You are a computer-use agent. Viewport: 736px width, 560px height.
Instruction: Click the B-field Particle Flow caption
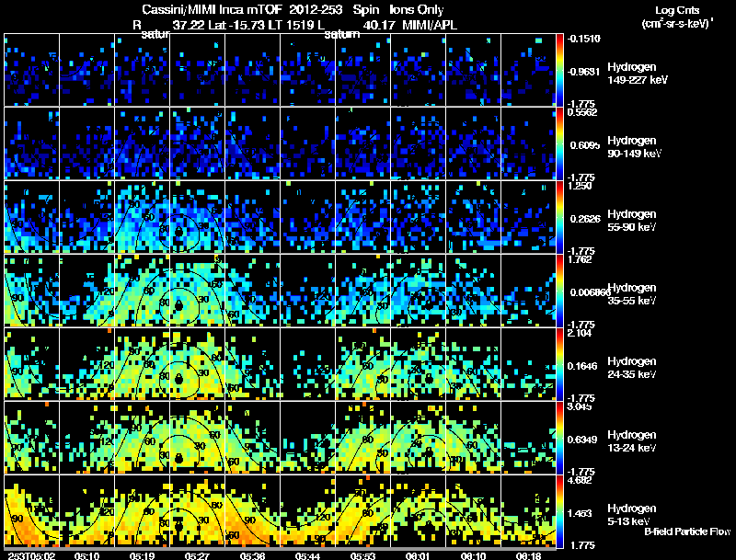687,531
